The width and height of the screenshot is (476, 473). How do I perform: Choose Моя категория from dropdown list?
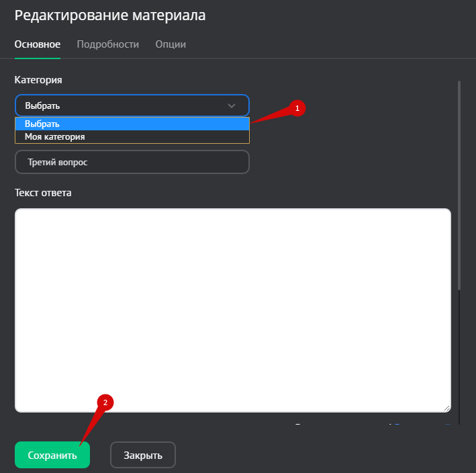pyautogui.click(x=132, y=136)
